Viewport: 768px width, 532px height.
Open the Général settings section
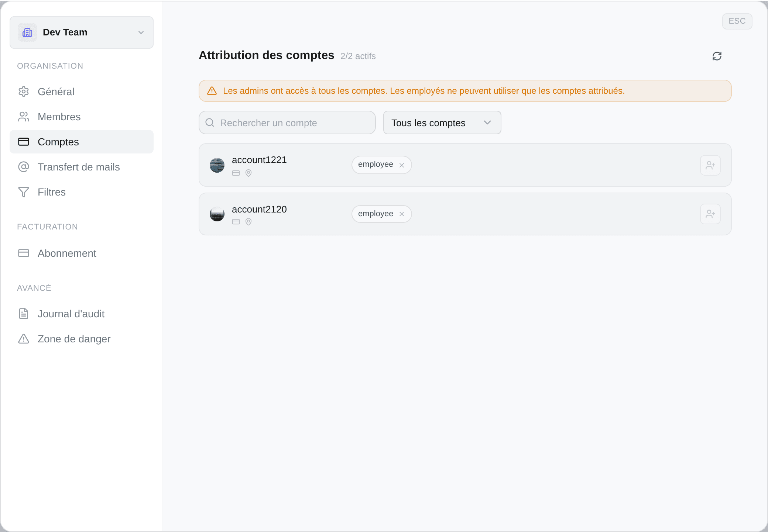82,91
